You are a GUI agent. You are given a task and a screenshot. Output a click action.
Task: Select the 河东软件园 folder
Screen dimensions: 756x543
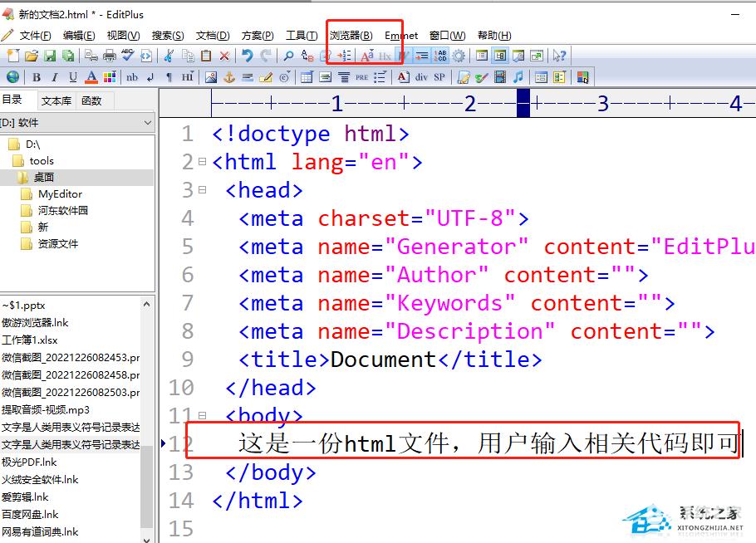(62, 211)
